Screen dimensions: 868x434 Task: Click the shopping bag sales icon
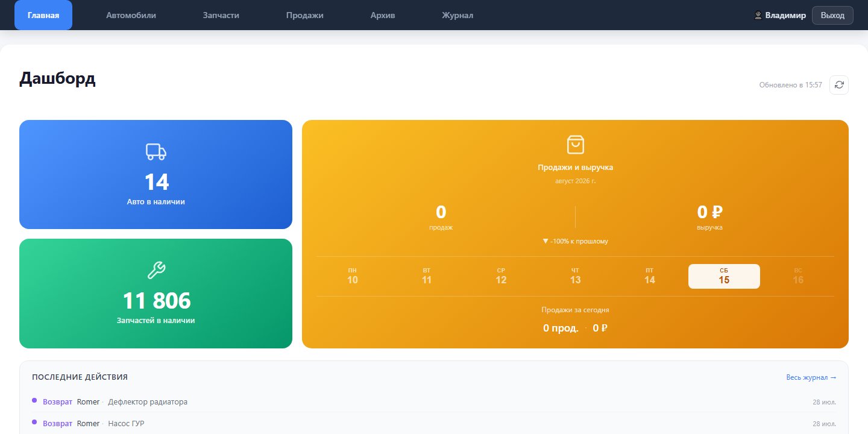click(575, 145)
